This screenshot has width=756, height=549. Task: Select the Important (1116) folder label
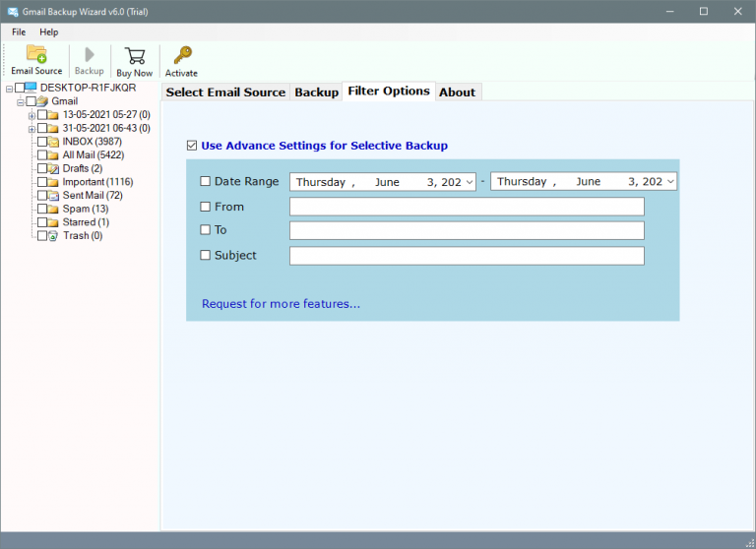pyautogui.click(x=97, y=182)
